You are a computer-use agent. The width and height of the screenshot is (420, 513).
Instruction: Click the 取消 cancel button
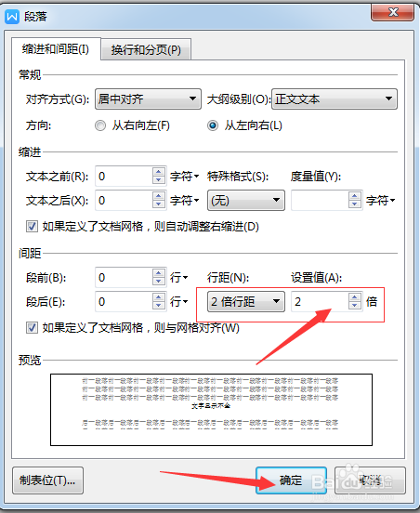[370, 480]
